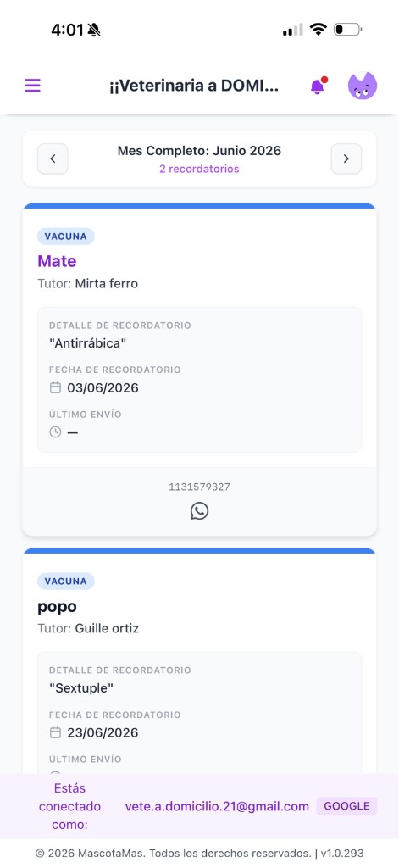Click the phone number 1131579327
This screenshot has height=868, width=399.
point(199,487)
